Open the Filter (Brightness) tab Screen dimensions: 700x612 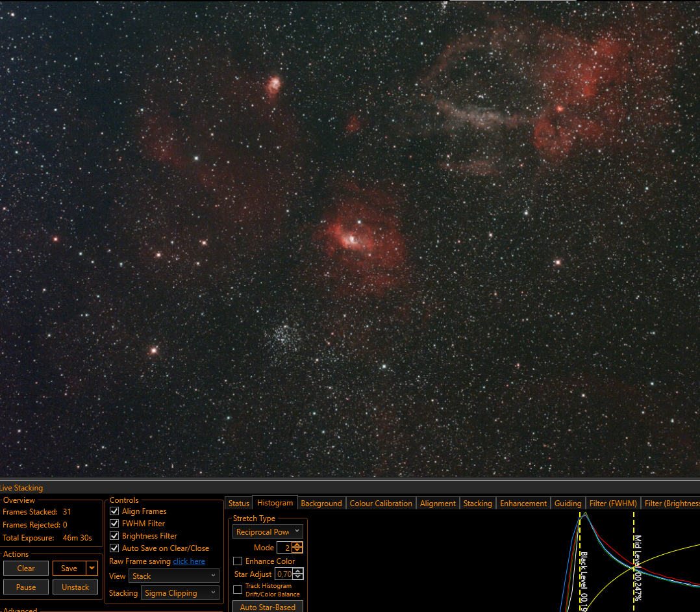tap(671, 503)
